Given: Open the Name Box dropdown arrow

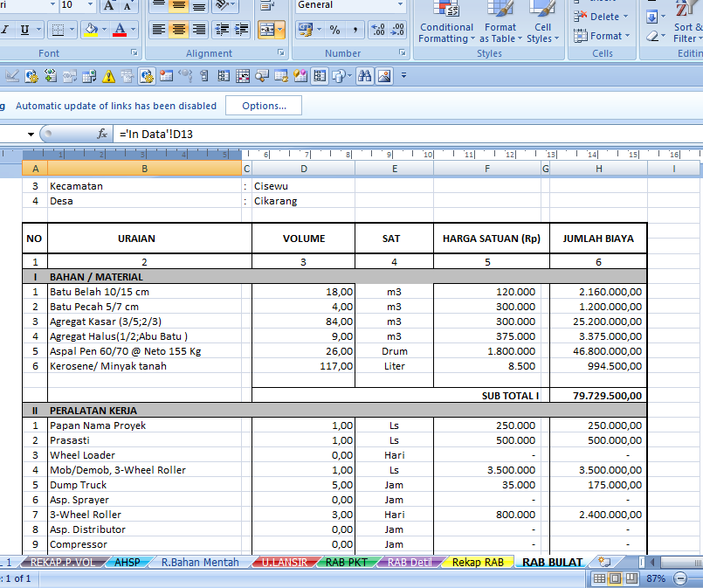Looking at the screenshot, I should tap(31, 134).
